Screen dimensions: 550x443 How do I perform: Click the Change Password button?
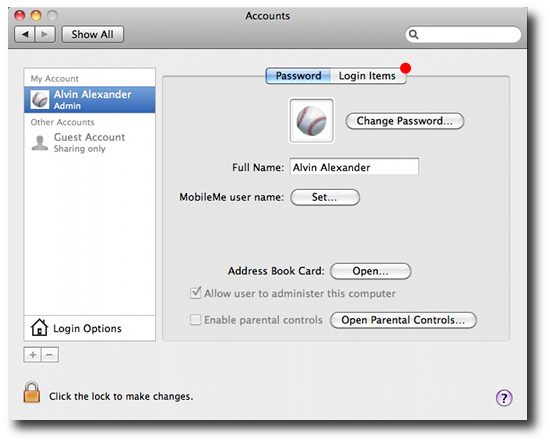click(405, 121)
